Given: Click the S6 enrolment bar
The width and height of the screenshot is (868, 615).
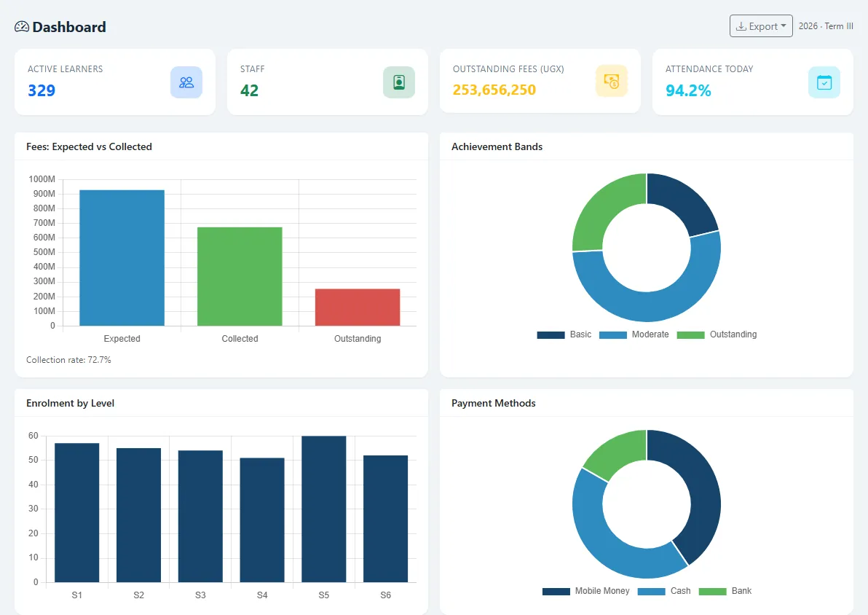Looking at the screenshot, I should pyautogui.click(x=385, y=519).
